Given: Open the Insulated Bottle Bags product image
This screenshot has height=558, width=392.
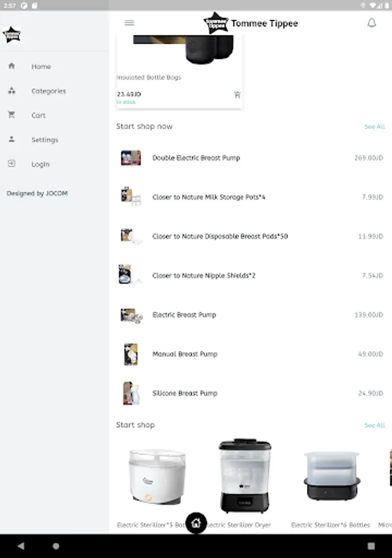Looking at the screenshot, I should coord(183,50).
